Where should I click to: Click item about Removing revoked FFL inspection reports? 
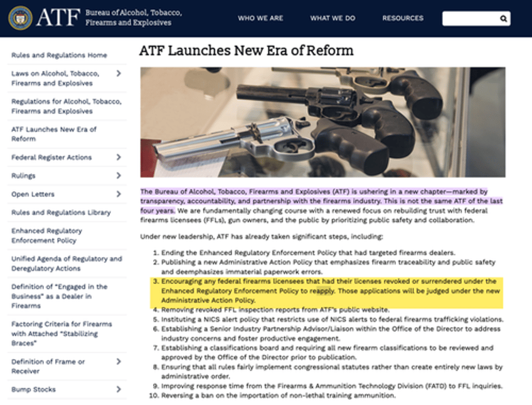275,310
